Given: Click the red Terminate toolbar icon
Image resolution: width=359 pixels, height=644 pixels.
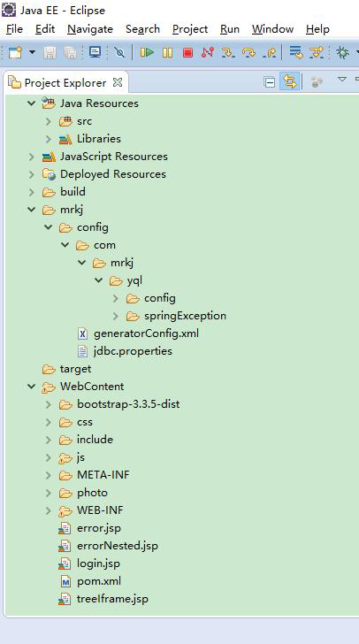Looking at the screenshot, I should [x=187, y=52].
